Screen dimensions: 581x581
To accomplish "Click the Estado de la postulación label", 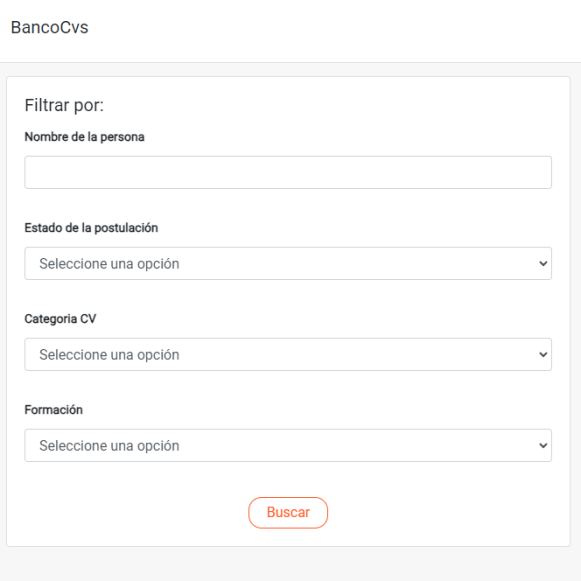I will [91, 228].
